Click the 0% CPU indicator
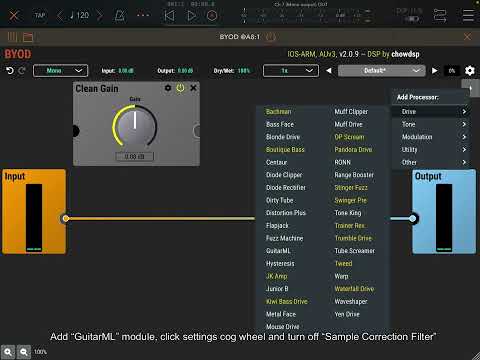480x360 pixels. (452, 71)
